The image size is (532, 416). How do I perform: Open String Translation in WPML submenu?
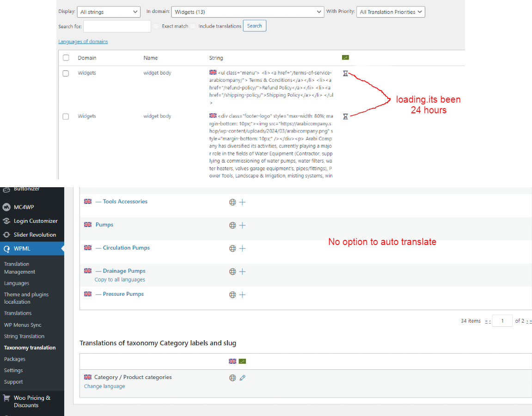pyautogui.click(x=24, y=336)
